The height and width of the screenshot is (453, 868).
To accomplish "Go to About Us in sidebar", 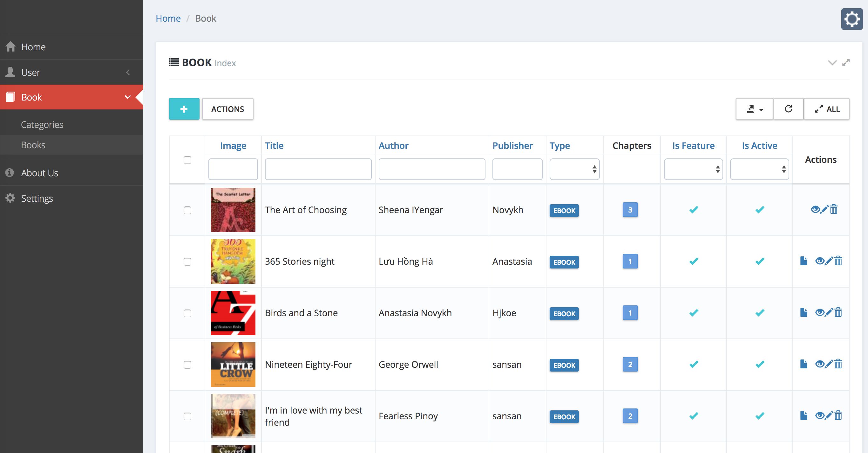I will (x=39, y=173).
